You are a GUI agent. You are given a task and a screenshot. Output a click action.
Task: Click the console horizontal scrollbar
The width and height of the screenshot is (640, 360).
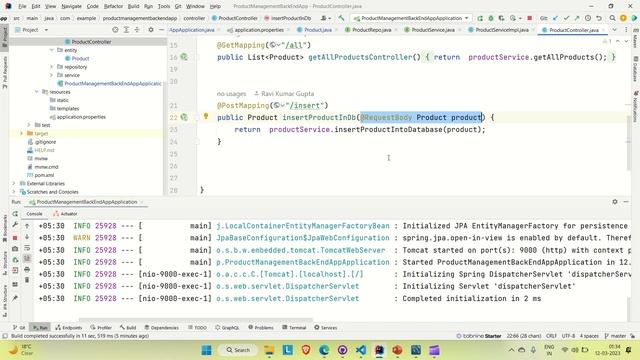(x=196, y=320)
